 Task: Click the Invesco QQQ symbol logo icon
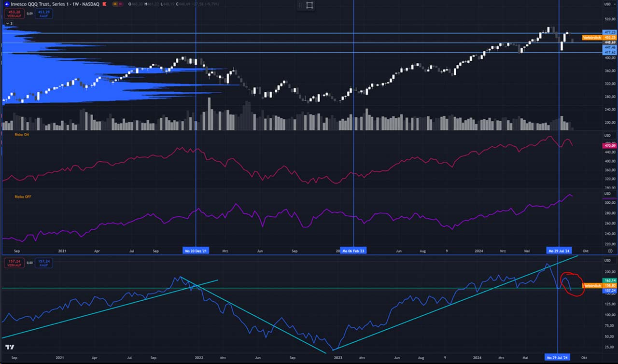[6, 5]
